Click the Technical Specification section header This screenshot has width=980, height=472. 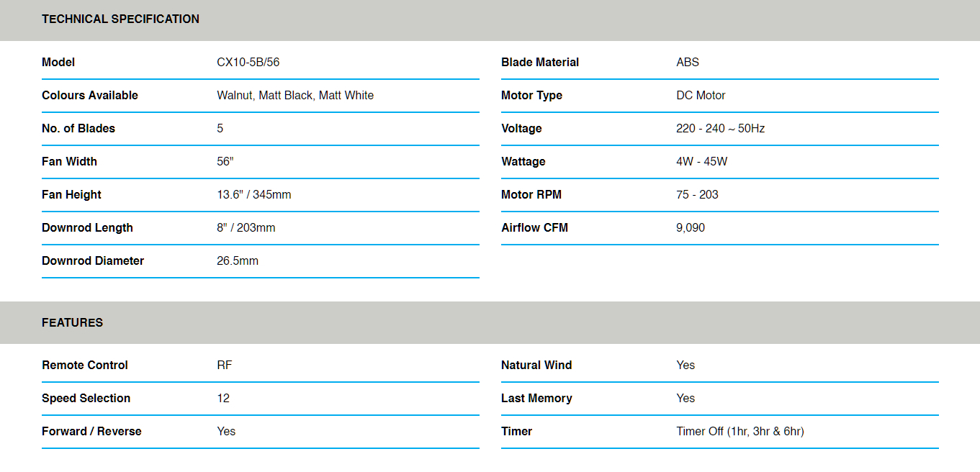click(x=120, y=19)
